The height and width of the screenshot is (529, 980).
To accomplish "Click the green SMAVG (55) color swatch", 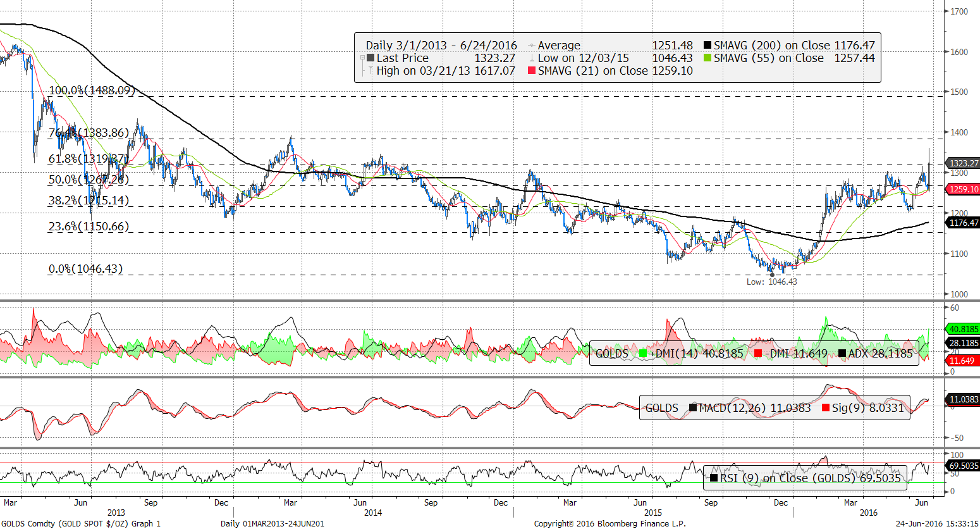I will [707, 58].
